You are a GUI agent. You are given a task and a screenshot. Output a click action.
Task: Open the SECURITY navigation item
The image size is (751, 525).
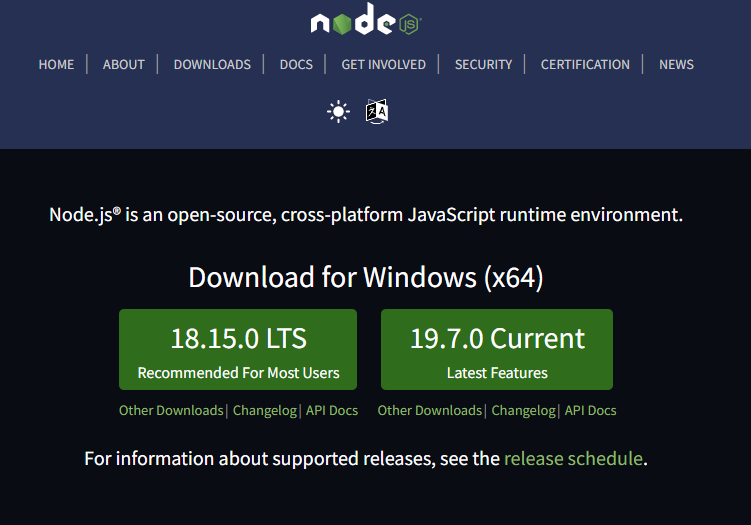coord(483,64)
